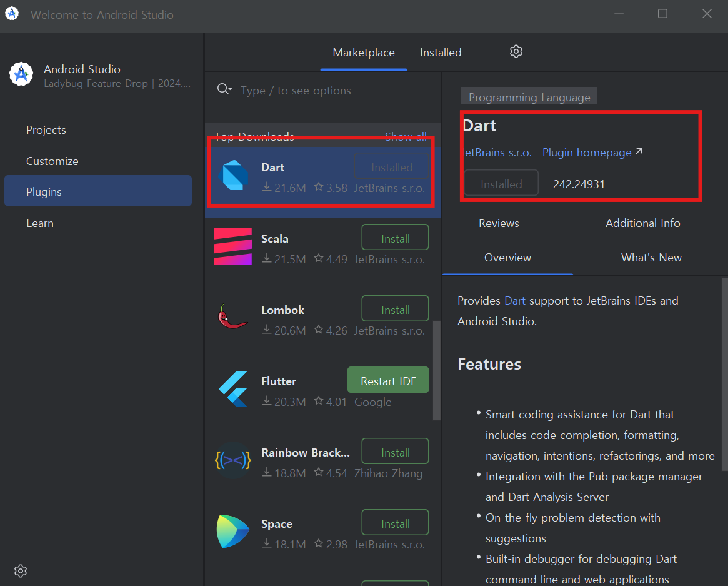Click the description pane scrollbar
The height and width of the screenshot is (586, 728).
(x=725, y=374)
